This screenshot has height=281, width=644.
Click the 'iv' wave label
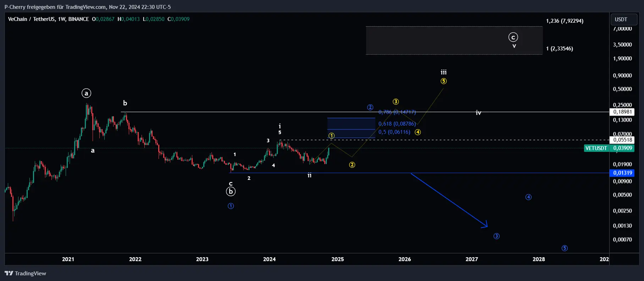[478, 113]
